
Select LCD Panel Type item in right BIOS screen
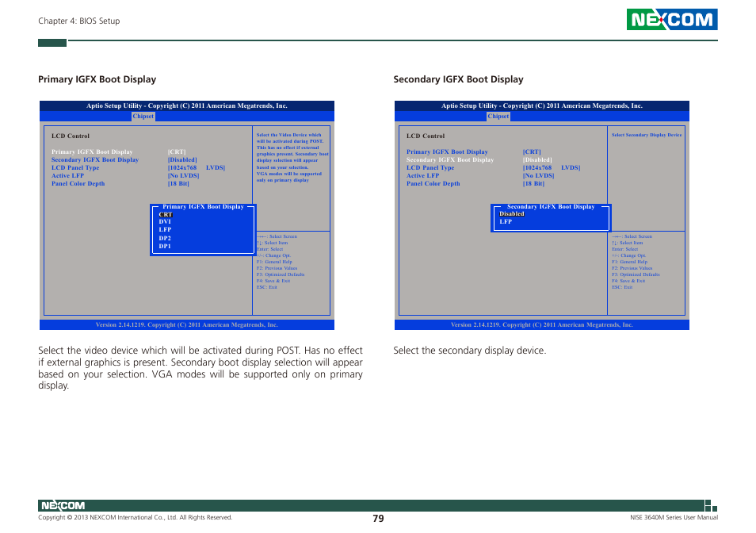click(430, 167)
